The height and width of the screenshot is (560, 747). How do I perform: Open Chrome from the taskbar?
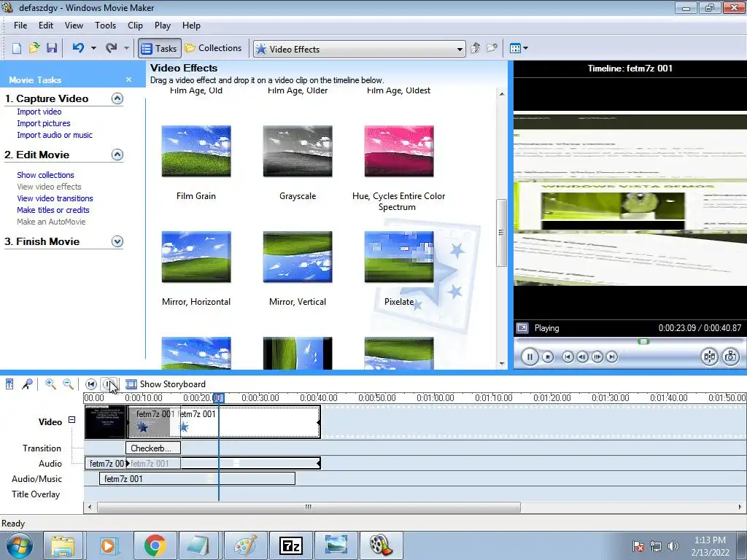[155, 545]
